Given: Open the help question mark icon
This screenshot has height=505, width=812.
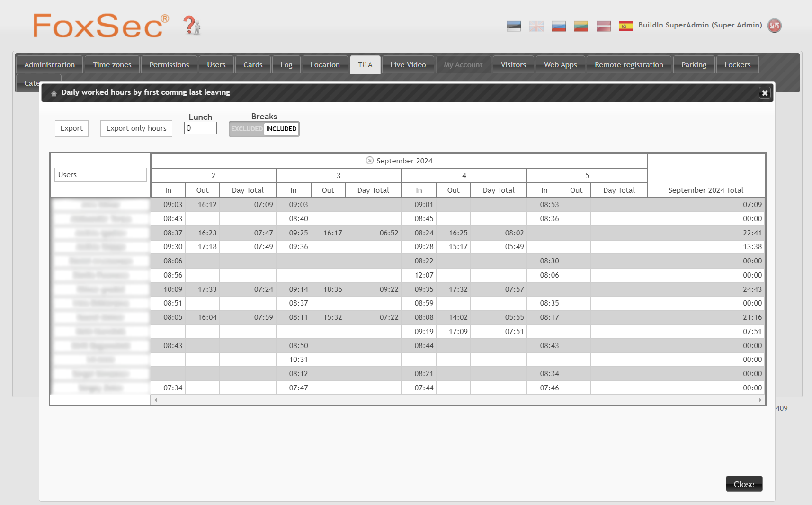Looking at the screenshot, I should [x=192, y=26].
